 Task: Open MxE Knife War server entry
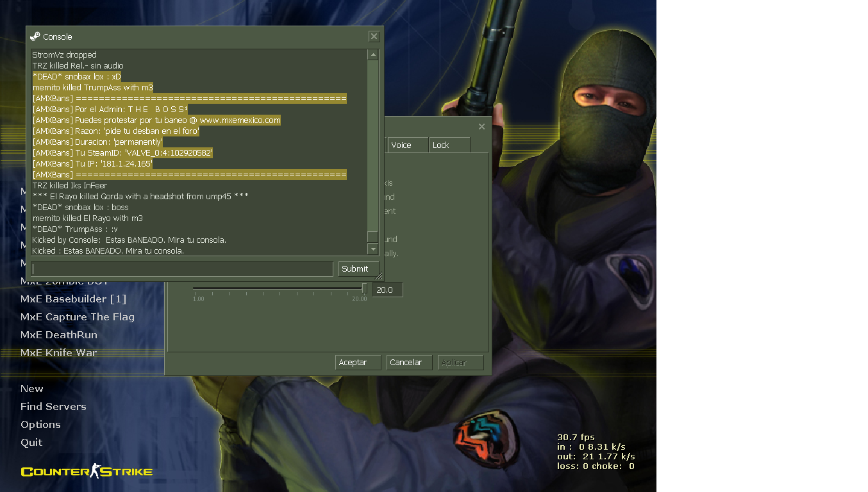tap(59, 352)
